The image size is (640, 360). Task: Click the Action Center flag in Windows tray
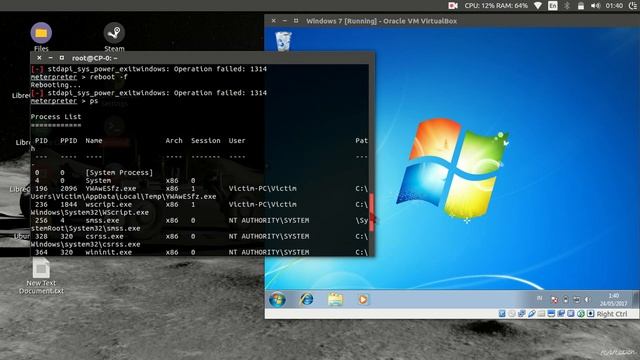pyautogui.click(x=554, y=300)
